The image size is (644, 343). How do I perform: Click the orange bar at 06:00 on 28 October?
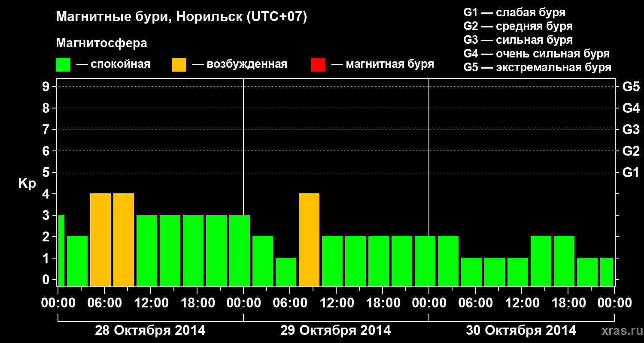100,240
